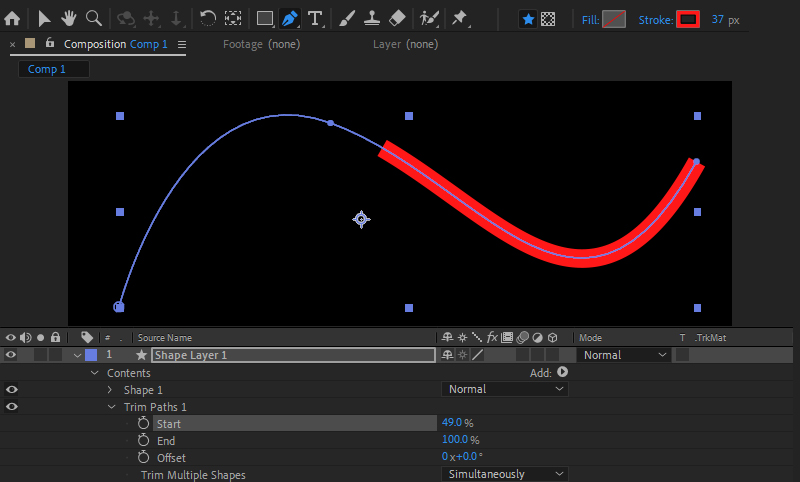The image size is (800, 482).
Task: Switch to the Footage (none) tab
Action: click(x=261, y=44)
